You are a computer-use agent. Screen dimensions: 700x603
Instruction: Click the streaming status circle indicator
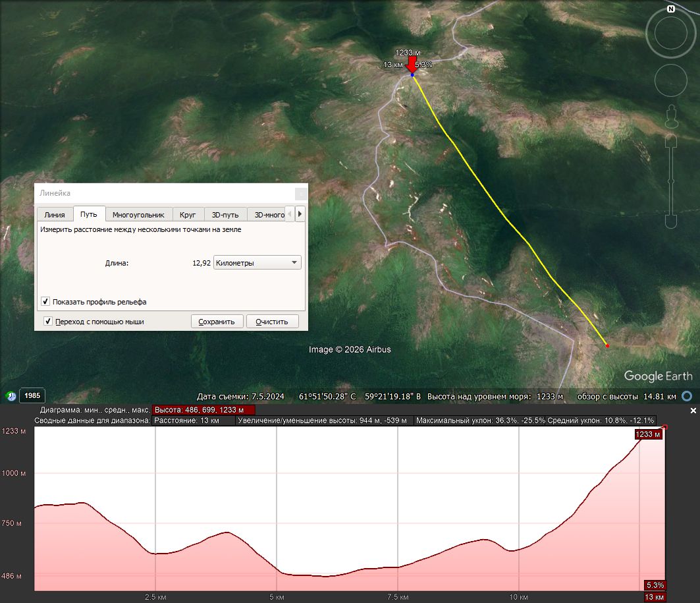[687, 396]
